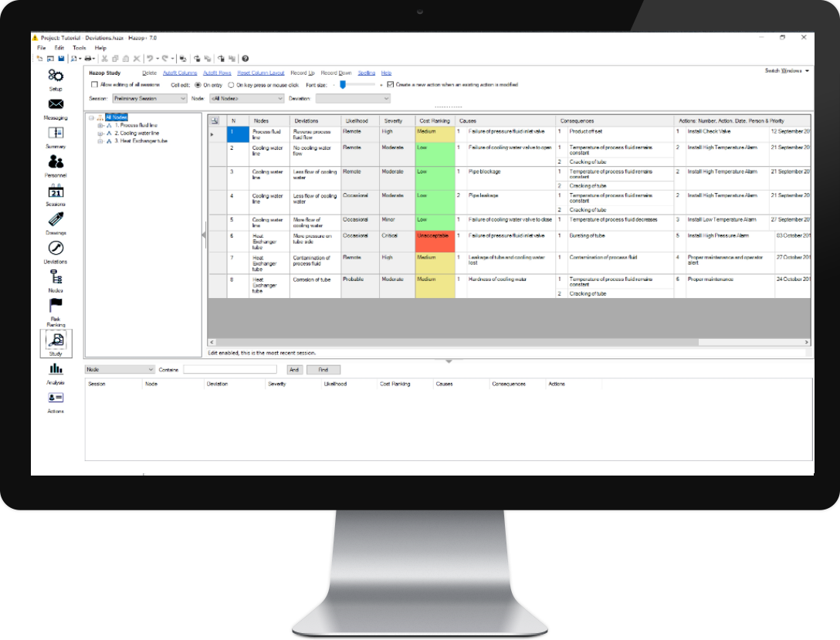This screenshot has height=640, width=840.
Task: Open the Session dropdown
Action: click(x=149, y=99)
